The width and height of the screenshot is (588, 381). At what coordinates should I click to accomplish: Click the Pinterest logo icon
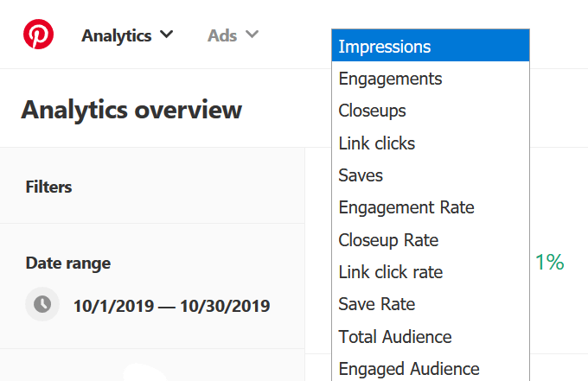pos(38,35)
